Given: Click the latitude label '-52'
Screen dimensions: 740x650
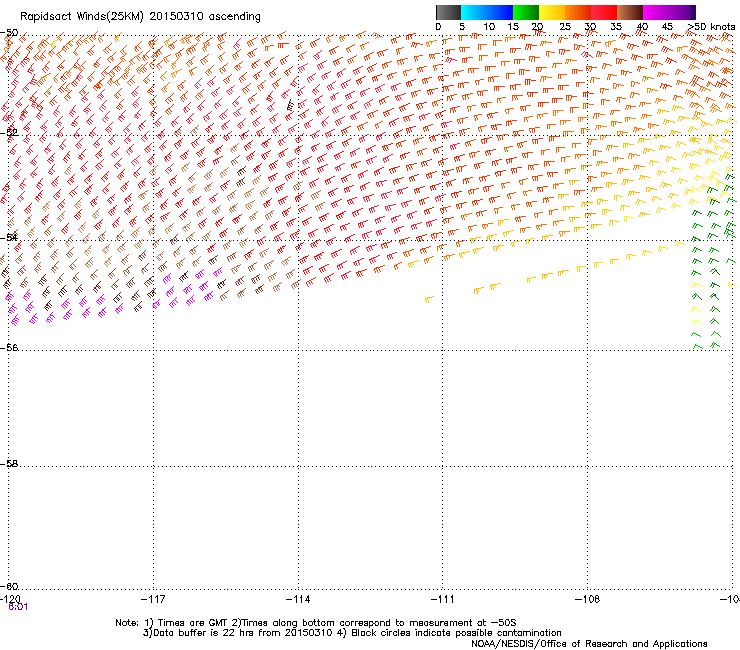Looking at the screenshot, I should pyautogui.click(x=9, y=133).
